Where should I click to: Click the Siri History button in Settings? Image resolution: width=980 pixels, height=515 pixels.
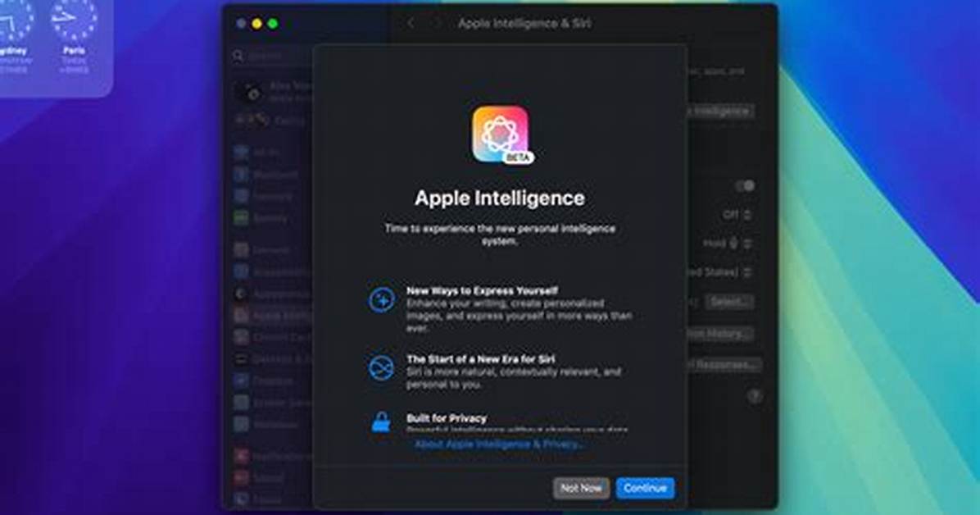point(720,334)
